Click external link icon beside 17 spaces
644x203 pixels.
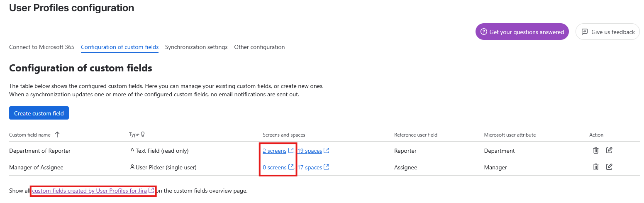pyautogui.click(x=327, y=167)
